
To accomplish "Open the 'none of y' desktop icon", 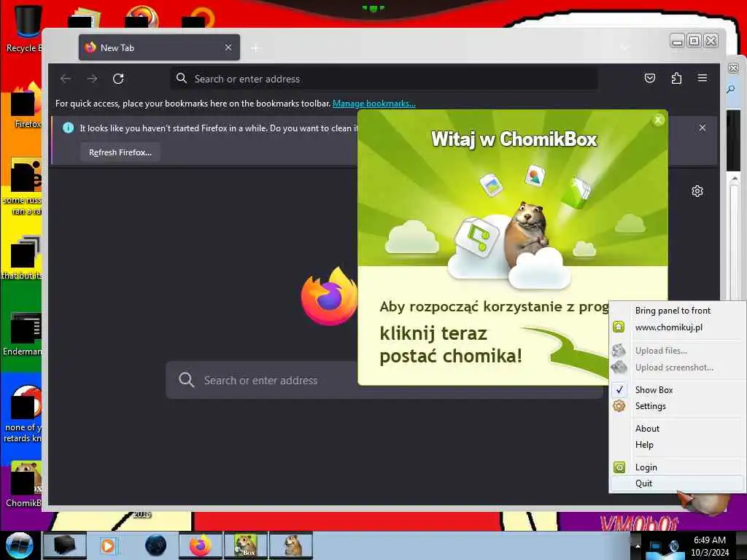I will pos(23,413).
